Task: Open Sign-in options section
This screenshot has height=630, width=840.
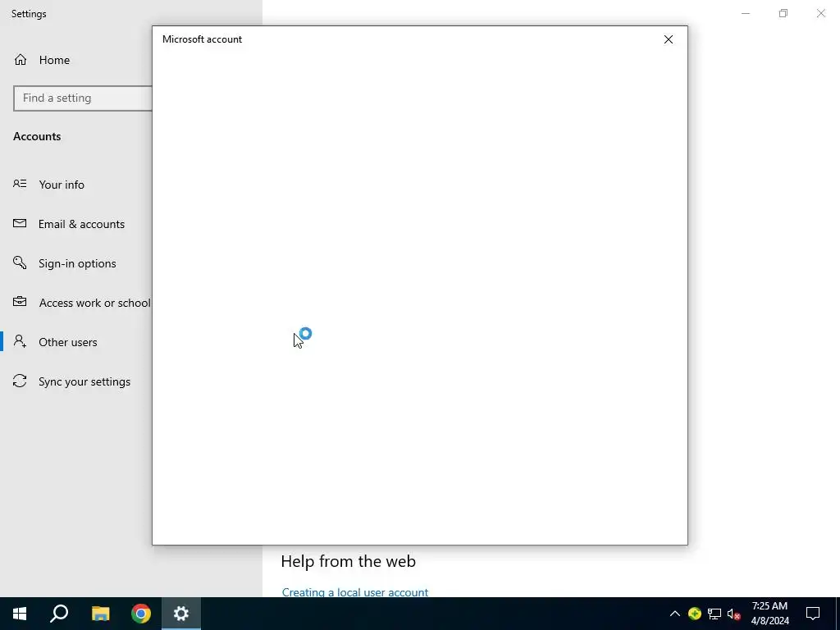Action: click(x=76, y=263)
